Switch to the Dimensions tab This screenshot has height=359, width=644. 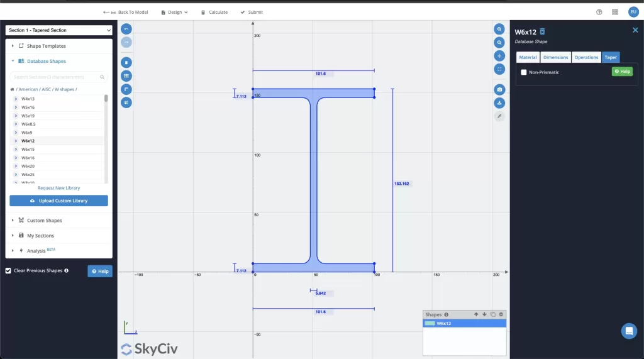pyautogui.click(x=556, y=57)
